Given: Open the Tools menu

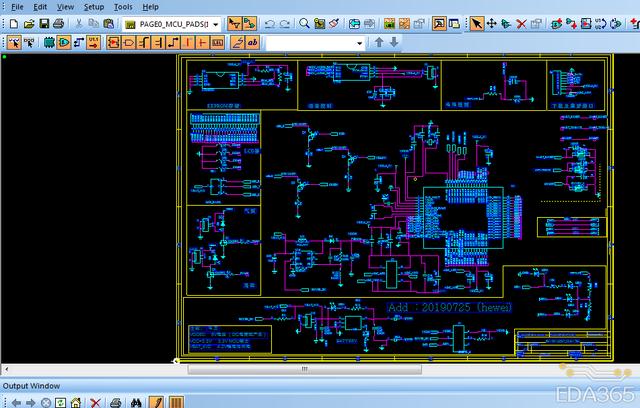Looking at the screenshot, I should pos(123,7).
